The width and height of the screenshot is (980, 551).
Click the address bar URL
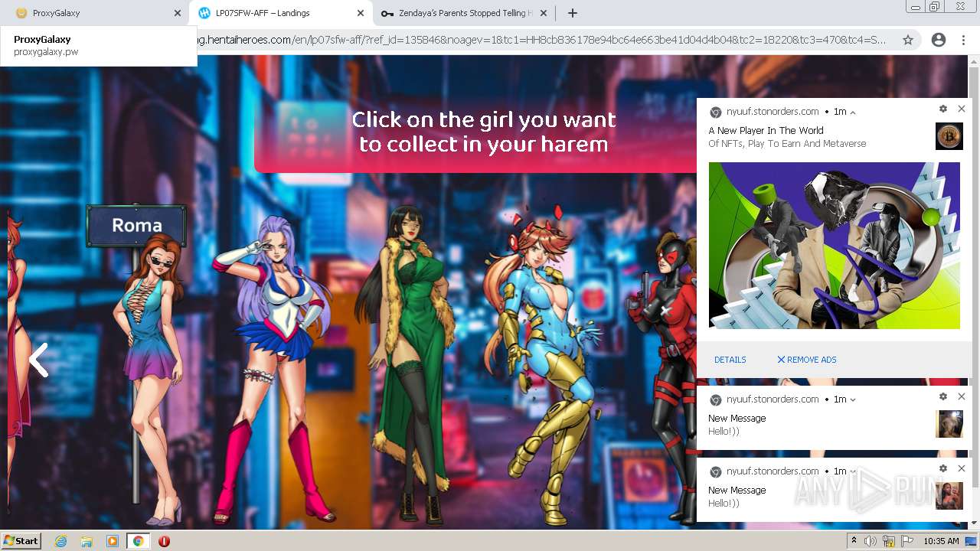tap(542, 40)
